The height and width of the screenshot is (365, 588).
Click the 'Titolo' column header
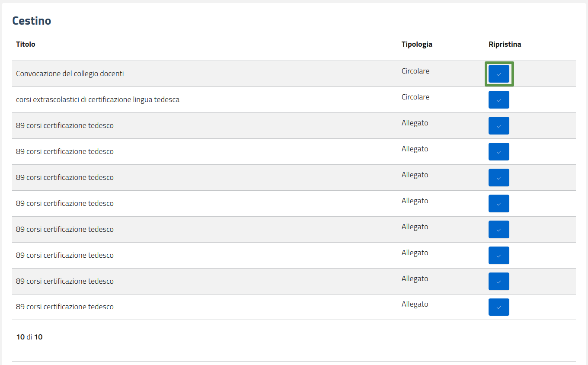click(x=26, y=44)
